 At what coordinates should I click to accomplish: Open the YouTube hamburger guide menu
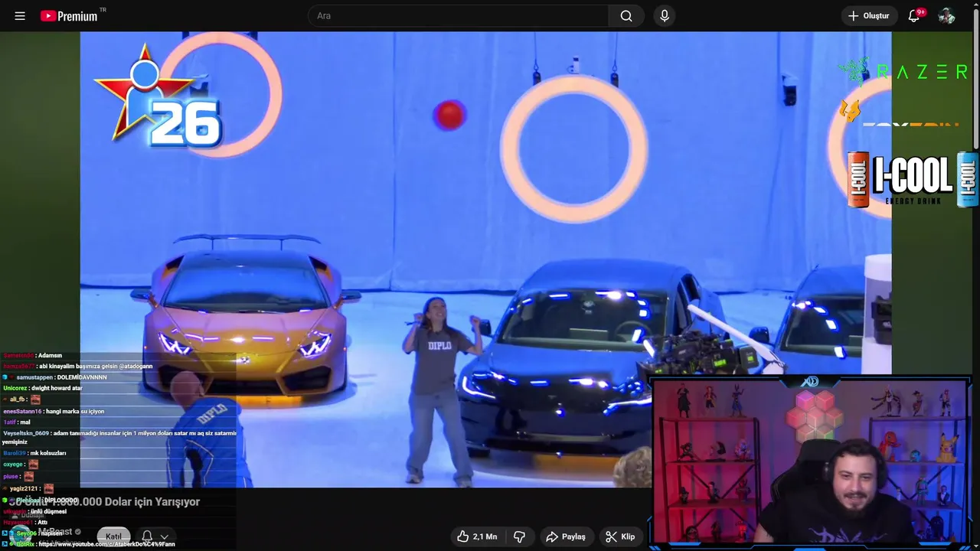pos(20,16)
